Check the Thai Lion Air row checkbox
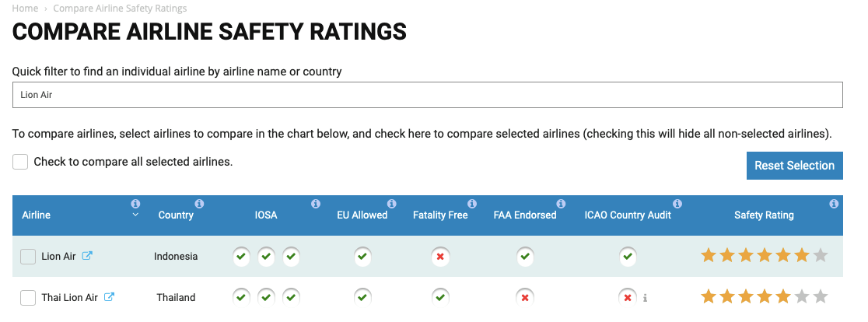The height and width of the screenshot is (322, 868). [x=28, y=298]
